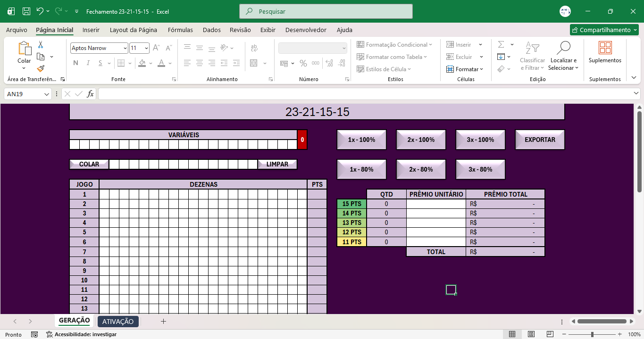
Task: Click the Copy icon in clipboard group
Action: 41,57
